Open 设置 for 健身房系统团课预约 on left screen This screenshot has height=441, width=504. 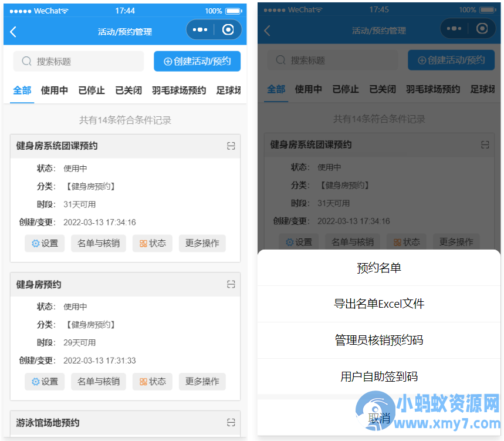click(x=45, y=243)
